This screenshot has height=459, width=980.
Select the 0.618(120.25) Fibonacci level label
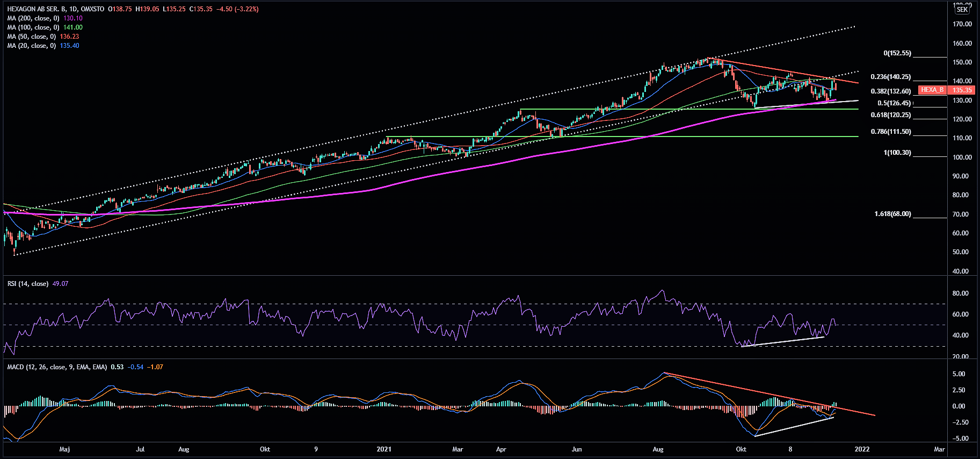pos(890,115)
